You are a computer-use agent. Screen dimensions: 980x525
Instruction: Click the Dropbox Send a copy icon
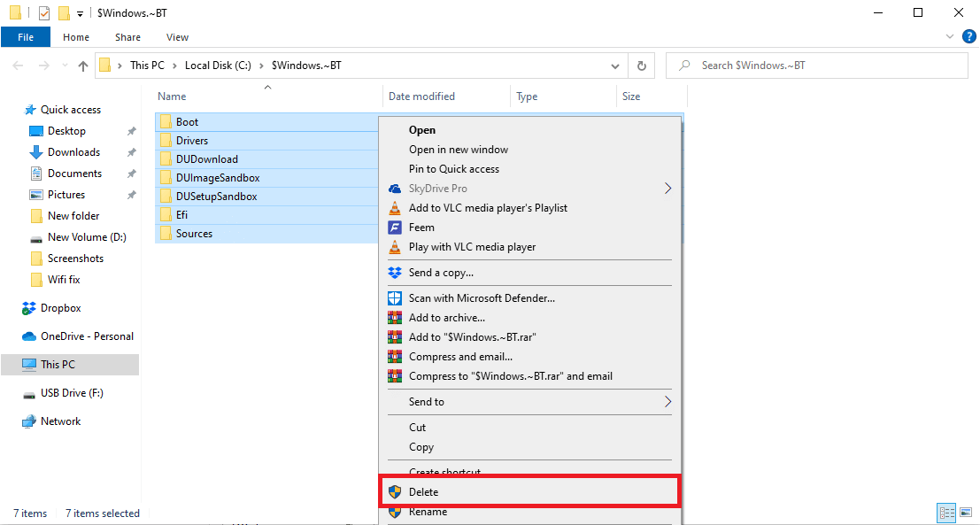click(x=395, y=273)
